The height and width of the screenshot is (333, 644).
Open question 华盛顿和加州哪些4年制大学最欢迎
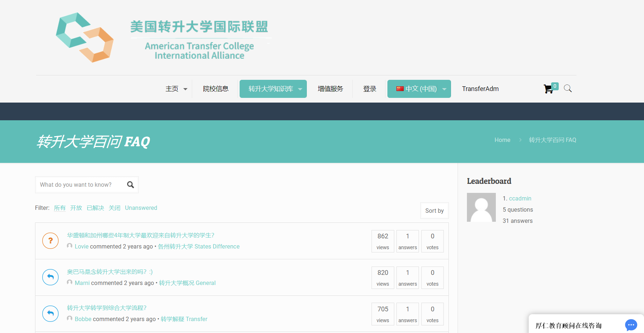(141, 235)
